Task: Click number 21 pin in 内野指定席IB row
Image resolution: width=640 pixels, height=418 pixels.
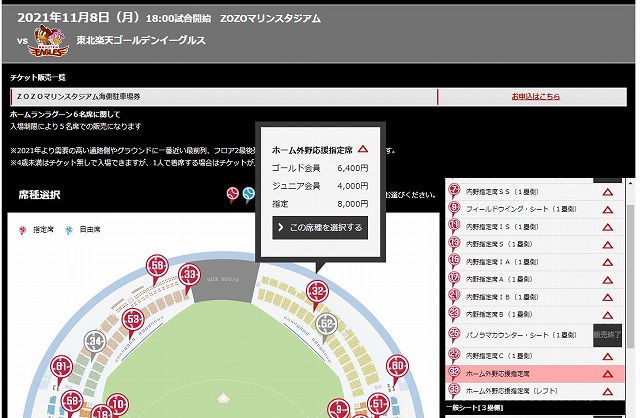Action: click(x=454, y=296)
